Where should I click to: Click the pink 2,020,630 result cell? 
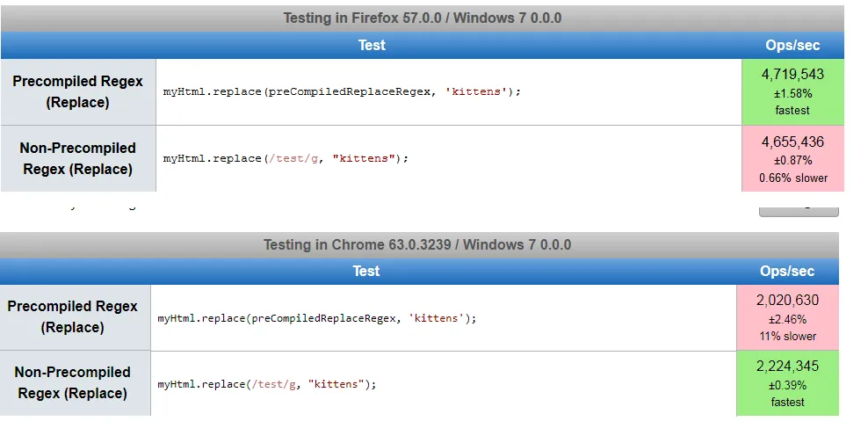pyautogui.click(x=787, y=317)
